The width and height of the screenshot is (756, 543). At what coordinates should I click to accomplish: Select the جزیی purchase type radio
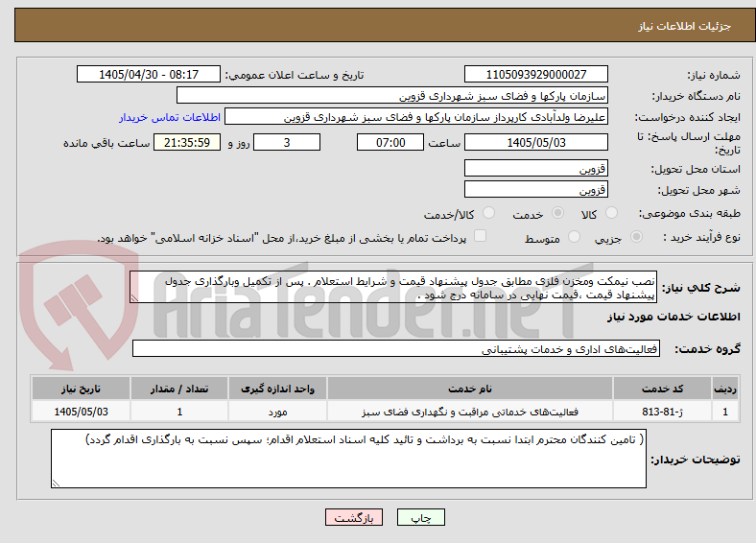pyautogui.click(x=636, y=237)
